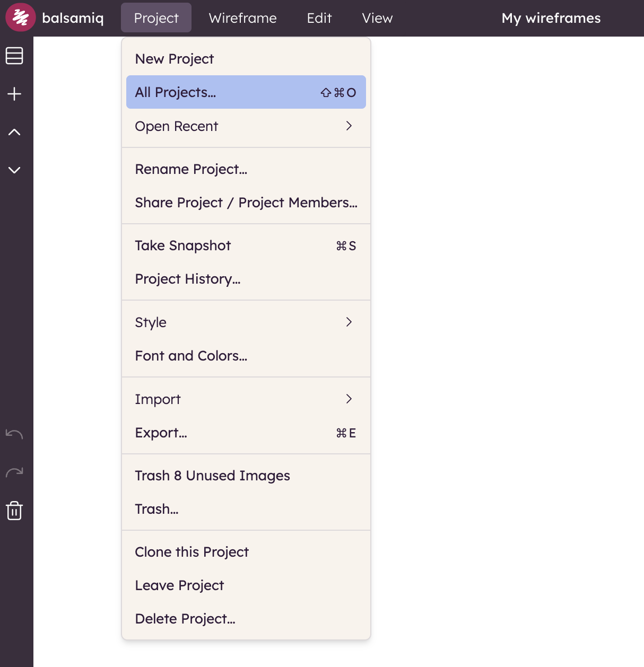Click the Balsamiq logo icon

(20, 17)
